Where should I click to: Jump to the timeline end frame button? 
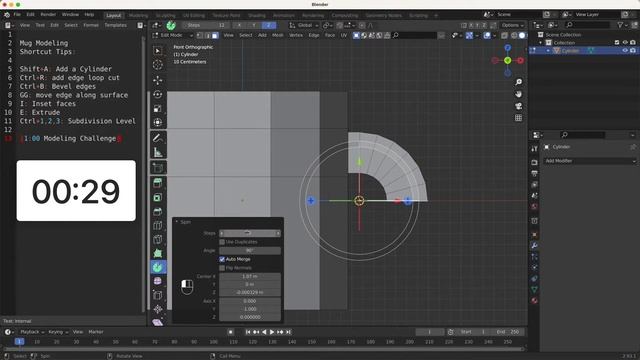(x=289, y=332)
